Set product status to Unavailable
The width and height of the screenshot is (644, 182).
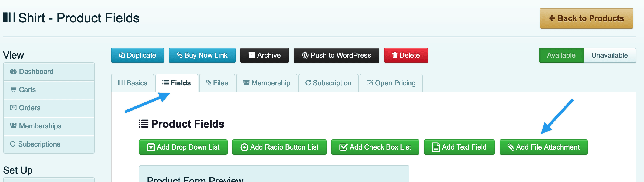click(610, 55)
